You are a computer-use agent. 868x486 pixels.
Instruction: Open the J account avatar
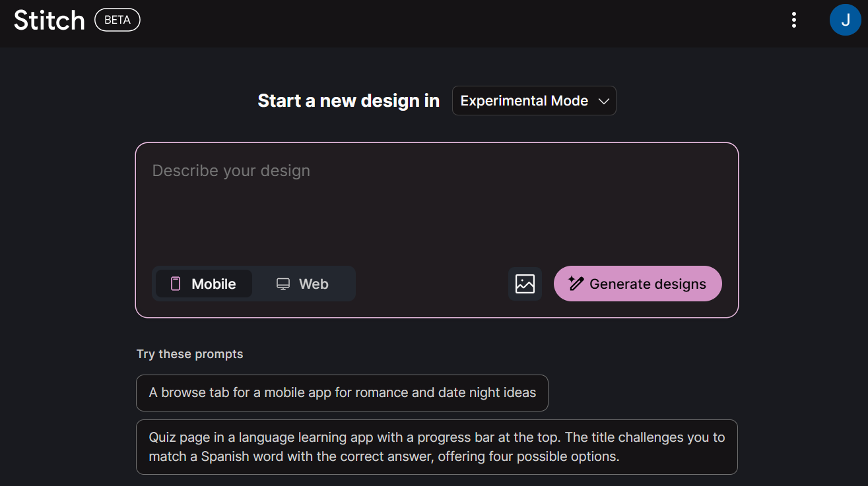[x=845, y=20]
